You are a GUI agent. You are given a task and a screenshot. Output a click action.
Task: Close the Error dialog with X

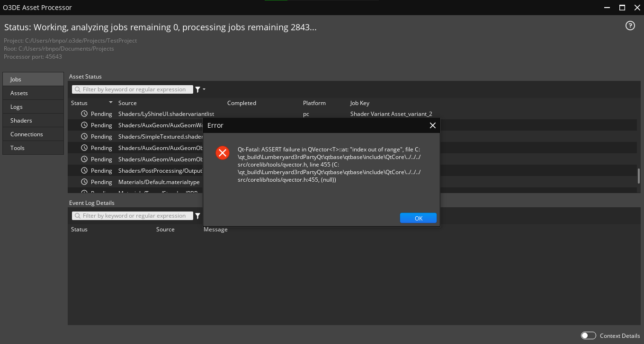tap(432, 125)
